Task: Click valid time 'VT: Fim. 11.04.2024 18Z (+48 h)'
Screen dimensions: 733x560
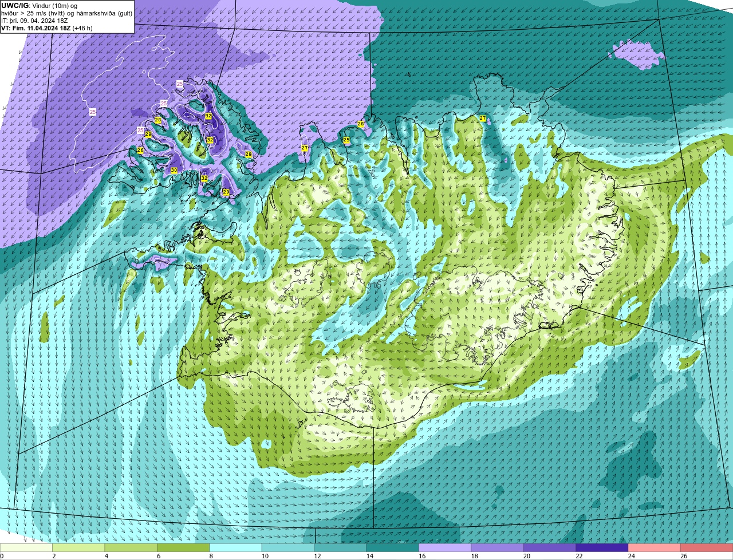Action: 47,28
